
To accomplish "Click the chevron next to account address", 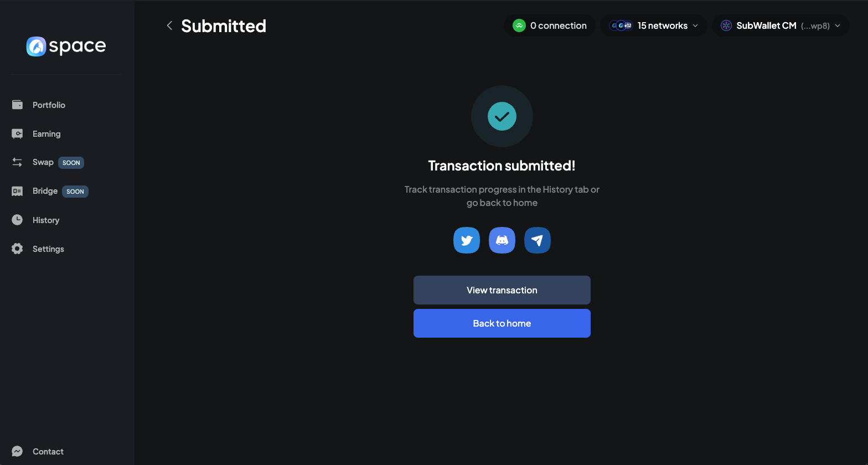I will point(838,25).
